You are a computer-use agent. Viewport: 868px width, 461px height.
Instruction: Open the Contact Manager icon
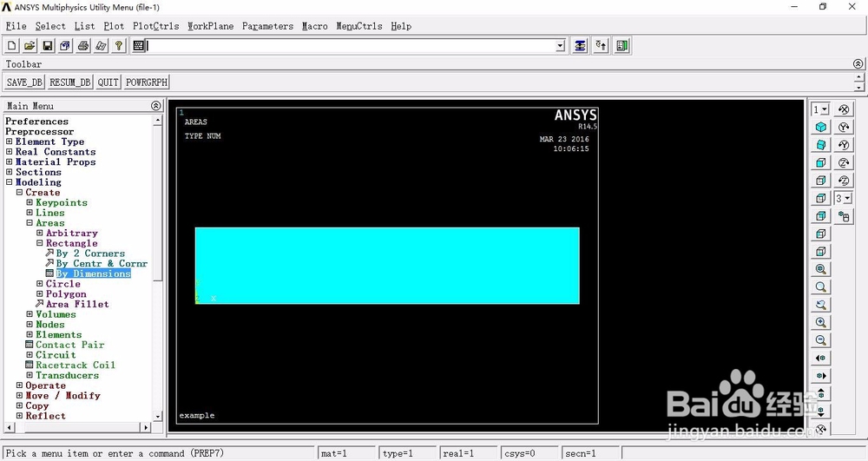(621, 46)
